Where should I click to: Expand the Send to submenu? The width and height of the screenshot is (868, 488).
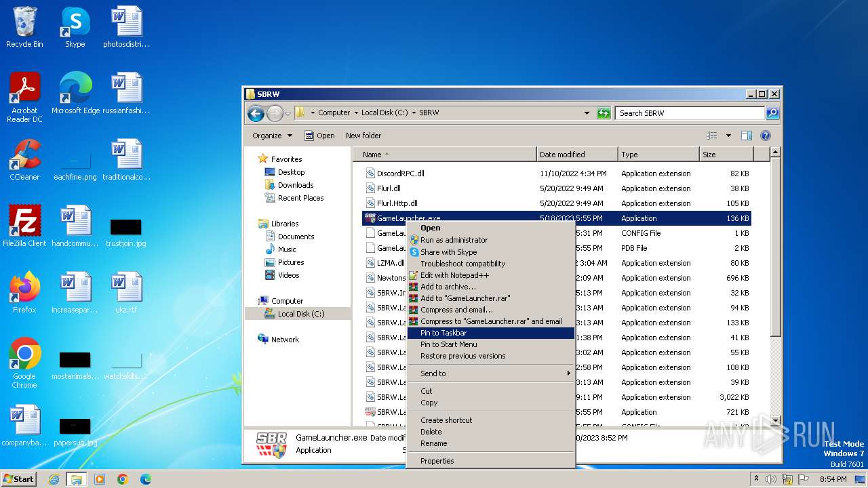(x=490, y=373)
